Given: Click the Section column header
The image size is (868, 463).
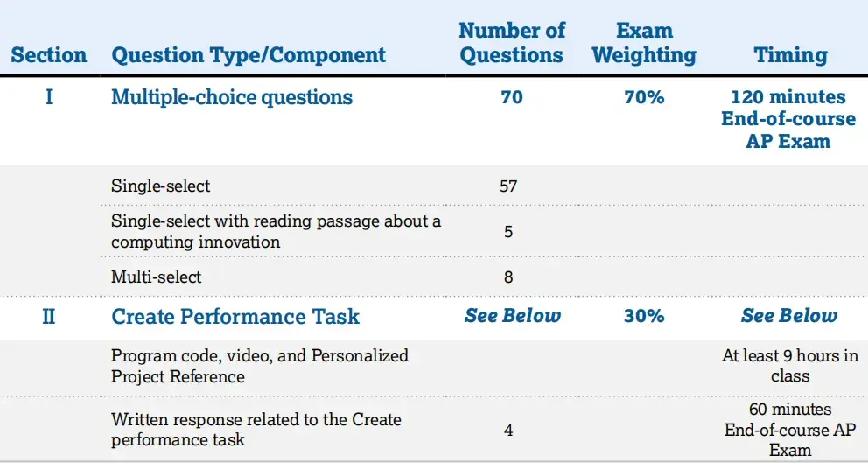Looking at the screenshot, I should (x=49, y=55).
